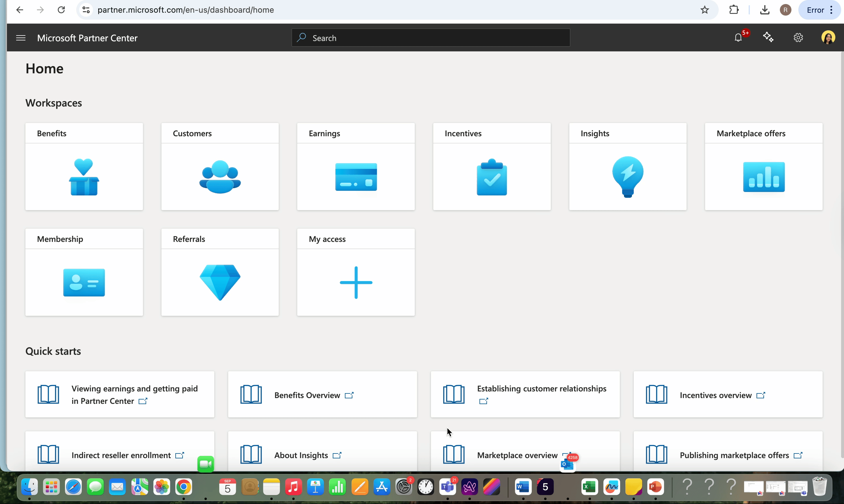Open the user profile avatar

(828, 37)
